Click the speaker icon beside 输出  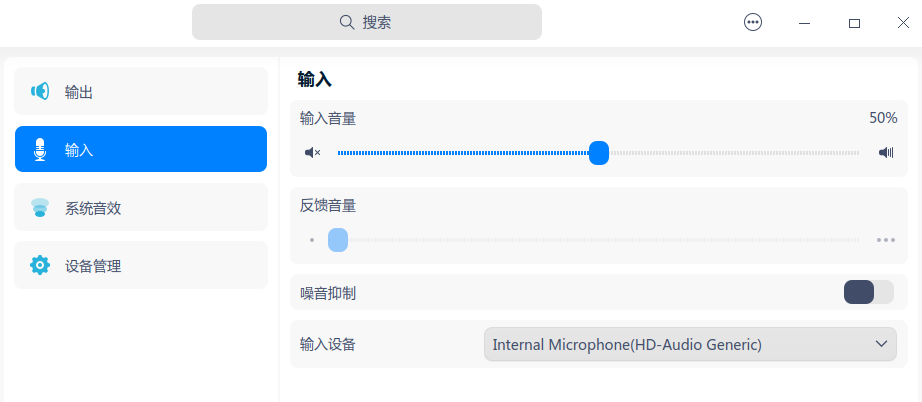click(40, 92)
